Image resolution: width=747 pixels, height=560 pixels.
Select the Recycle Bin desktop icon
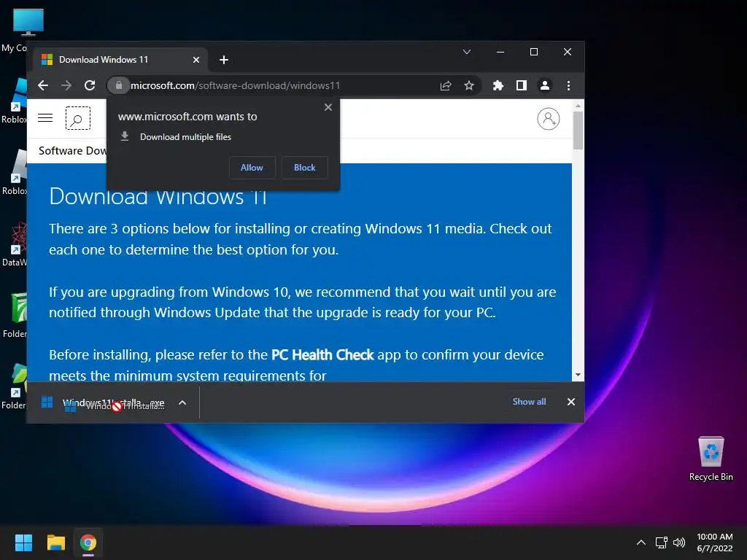point(711,459)
